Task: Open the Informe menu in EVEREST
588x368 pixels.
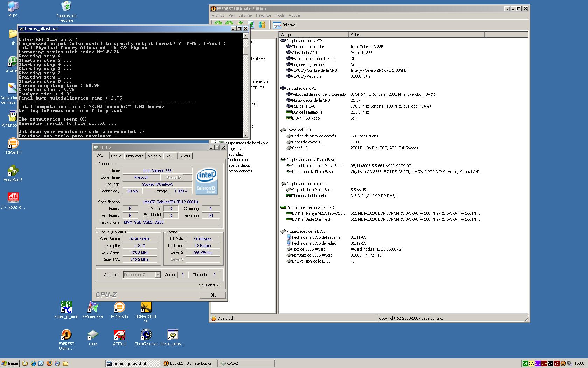Action: click(x=245, y=15)
